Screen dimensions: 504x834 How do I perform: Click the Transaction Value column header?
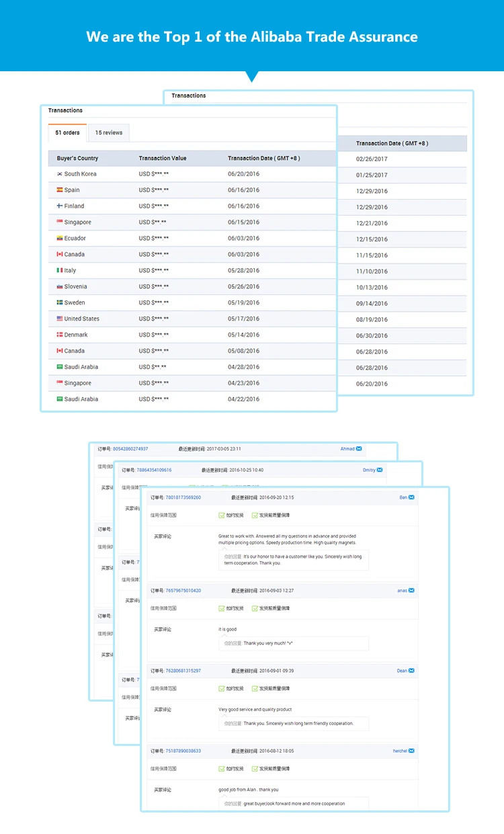click(163, 159)
